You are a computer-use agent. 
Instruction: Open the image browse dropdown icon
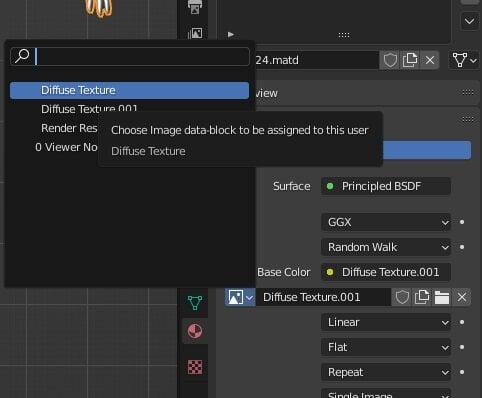click(x=240, y=297)
